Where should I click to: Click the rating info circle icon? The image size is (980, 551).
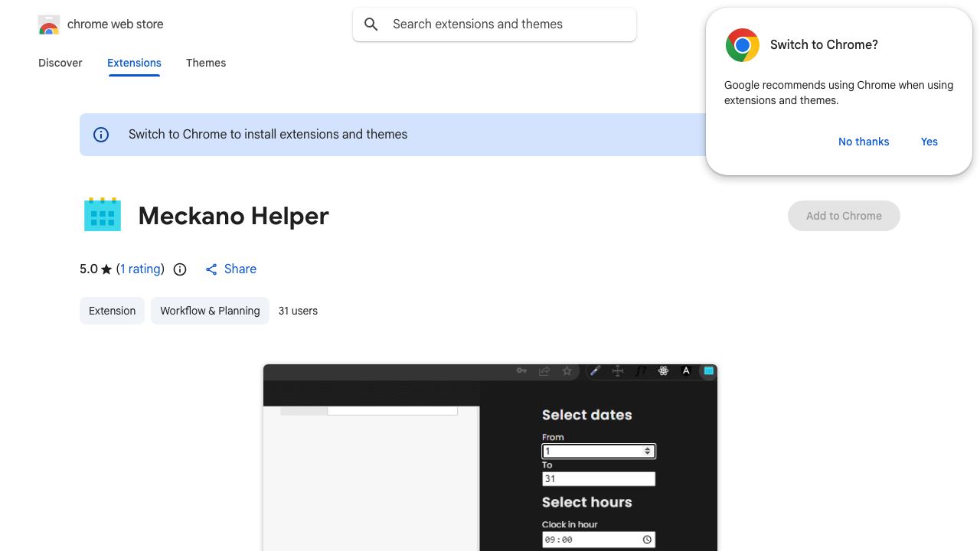pyautogui.click(x=180, y=269)
